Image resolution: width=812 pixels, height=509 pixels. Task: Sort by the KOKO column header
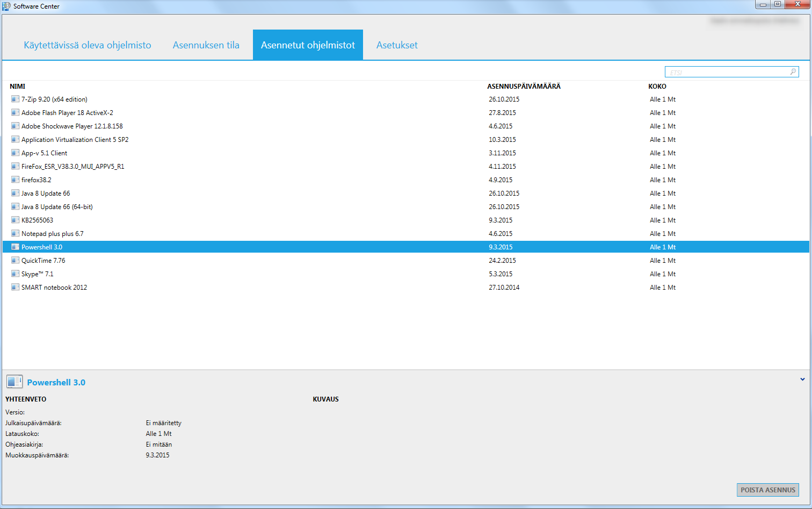click(657, 86)
